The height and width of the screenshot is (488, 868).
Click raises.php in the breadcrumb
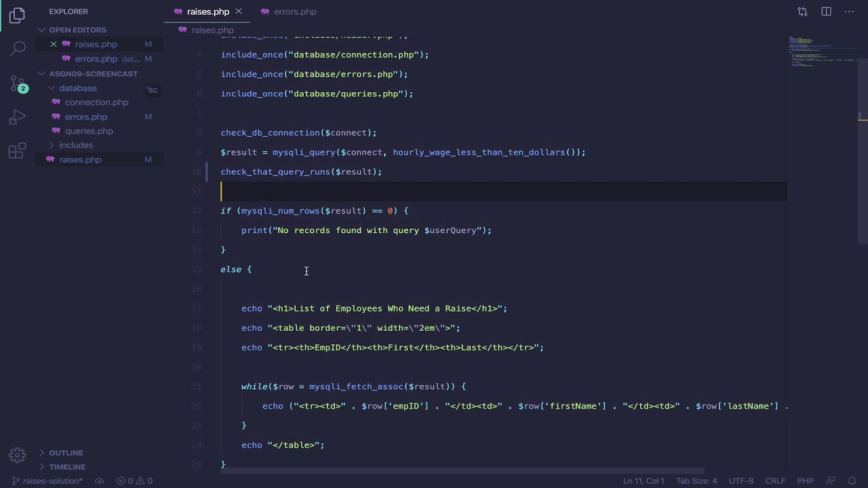coord(212,30)
